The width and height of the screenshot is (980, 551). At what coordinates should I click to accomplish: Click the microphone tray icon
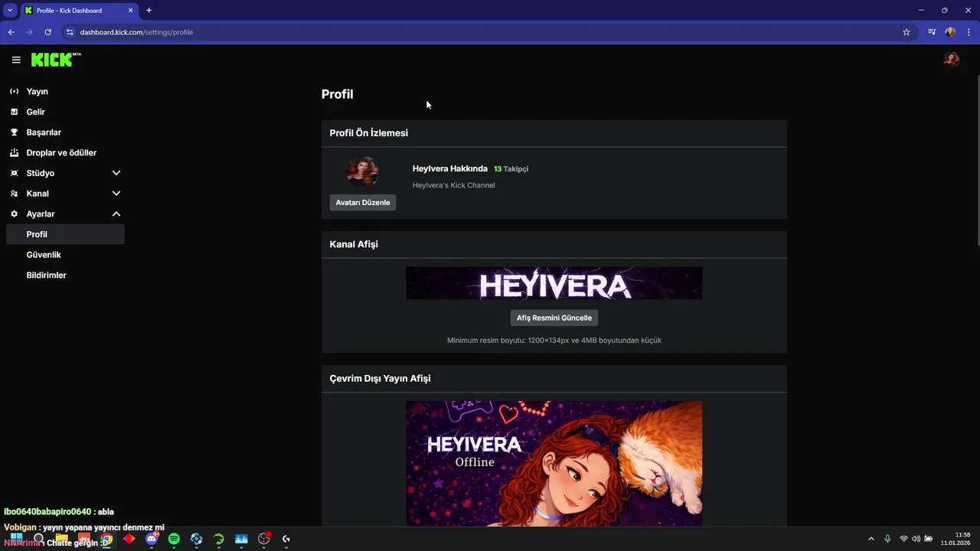click(887, 539)
